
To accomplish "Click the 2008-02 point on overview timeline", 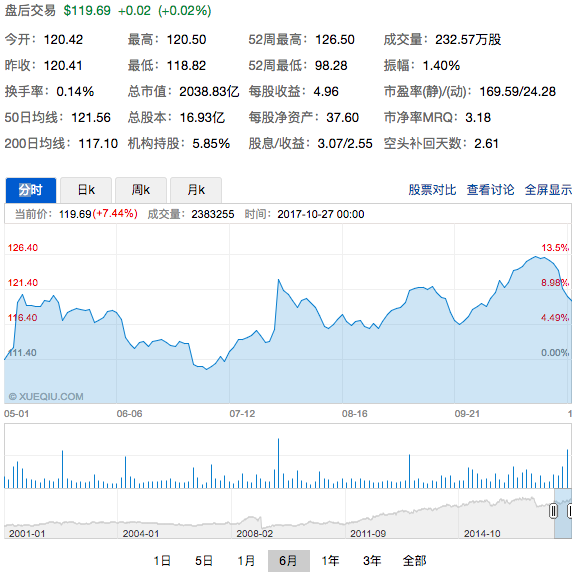I will (255, 533).
